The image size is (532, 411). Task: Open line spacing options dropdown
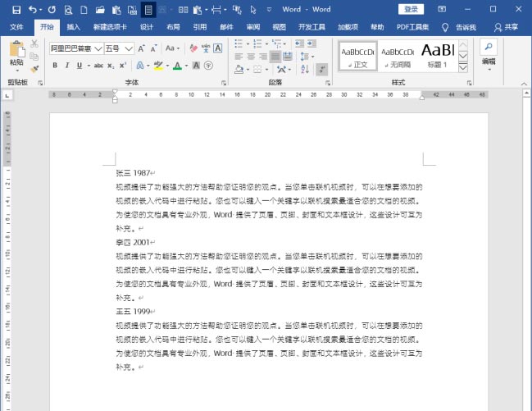313,57
